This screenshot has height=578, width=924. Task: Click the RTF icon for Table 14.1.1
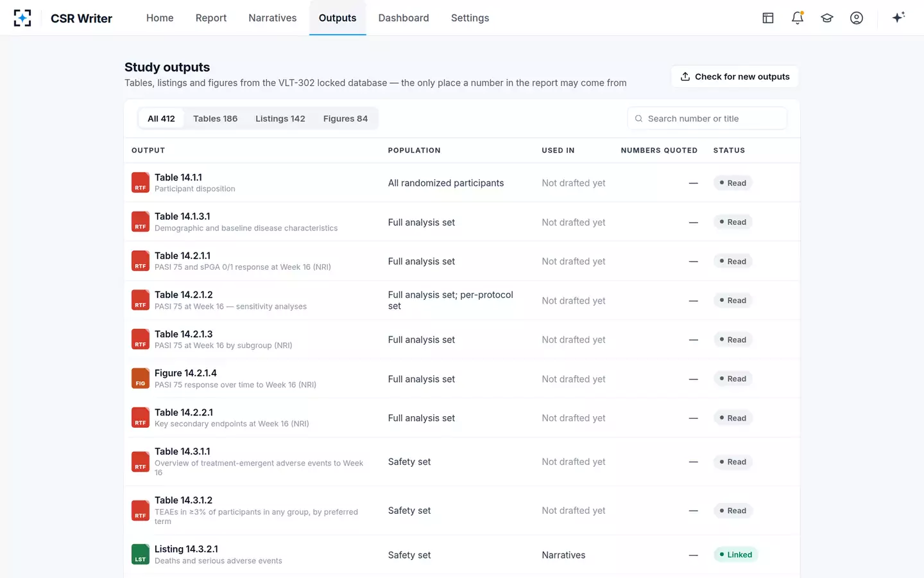coord(141,182)
